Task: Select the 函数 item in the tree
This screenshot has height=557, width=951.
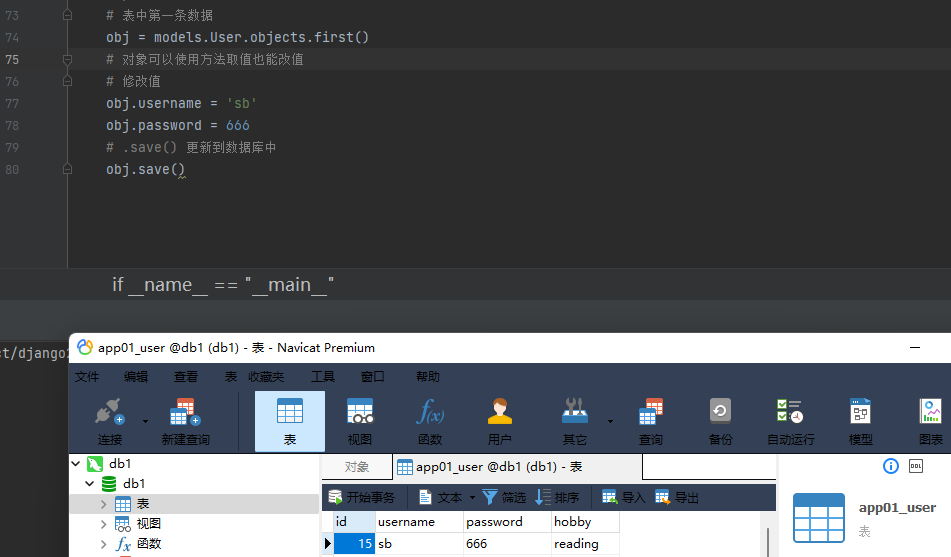Action: coord(149,544)
